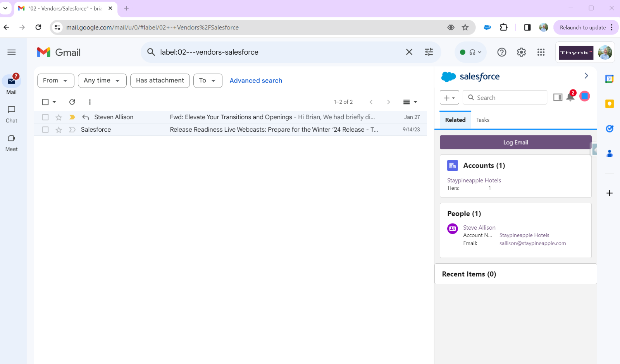620x364 pixels.
Task: Open the density view dropdown
Action: 410,102
